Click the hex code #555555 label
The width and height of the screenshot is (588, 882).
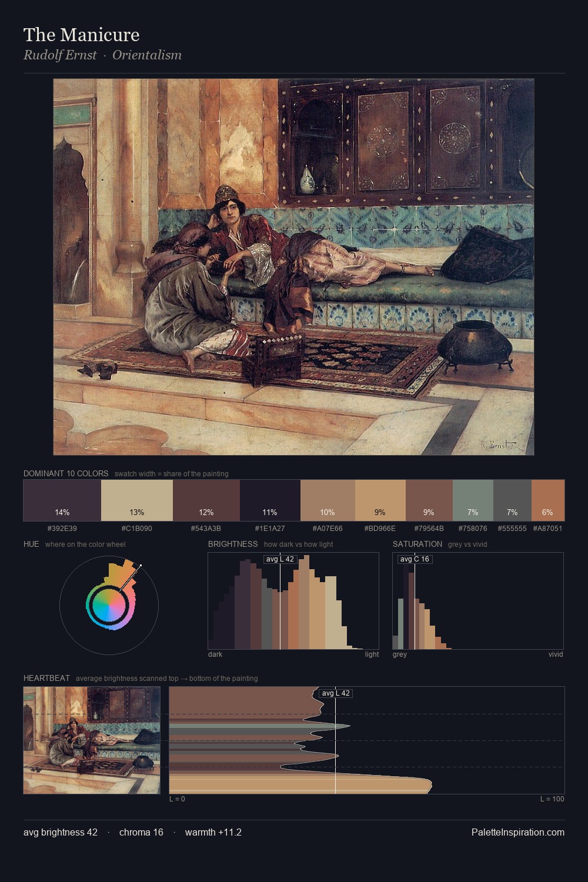click(x=512, y=529)
